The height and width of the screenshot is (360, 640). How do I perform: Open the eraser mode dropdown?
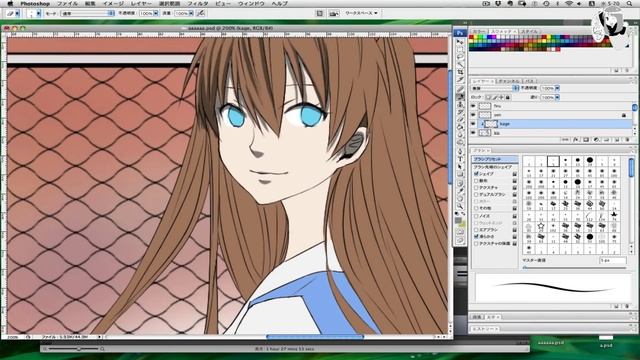pyautogui.click(x=87, y=13)
